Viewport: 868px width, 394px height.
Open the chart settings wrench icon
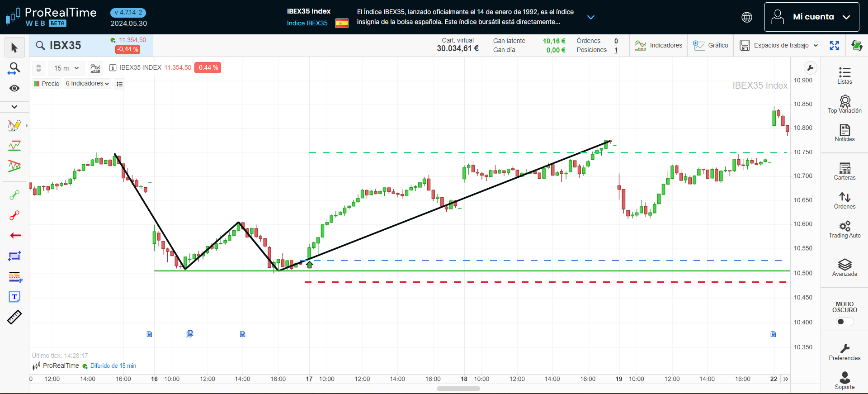coord(810,68)
